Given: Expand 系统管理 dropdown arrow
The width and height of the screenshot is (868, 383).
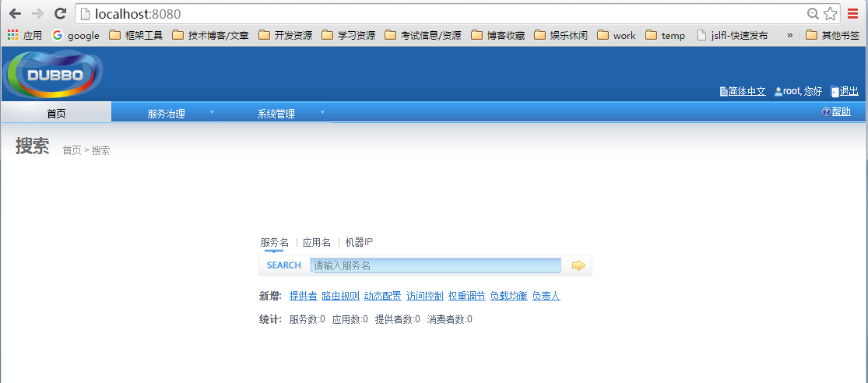Looking at the screenshot, I should point(322,112).
